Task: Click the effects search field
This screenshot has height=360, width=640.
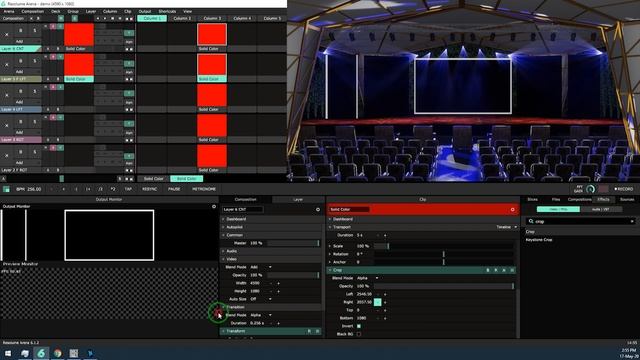Action: coord(580,221)
